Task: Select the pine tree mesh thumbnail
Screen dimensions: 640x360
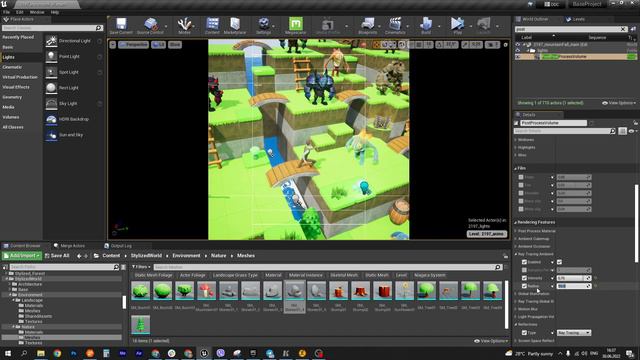Action: 140,324
